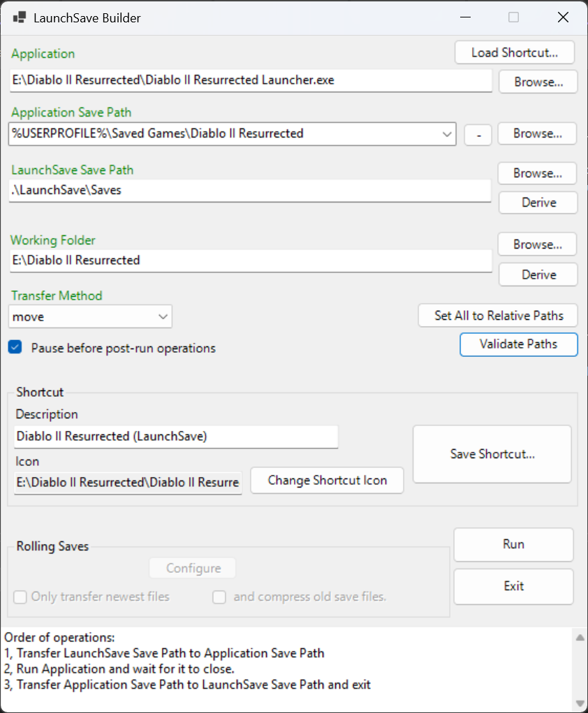Viewport: 588px width, 713px height.
Task: Expand the Application Save Path dropdown
Action: pos(448,134)
